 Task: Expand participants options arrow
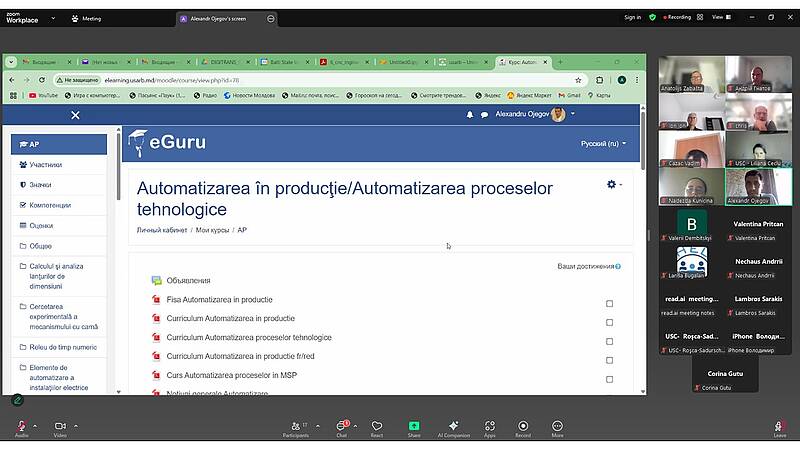click(318, 426)
